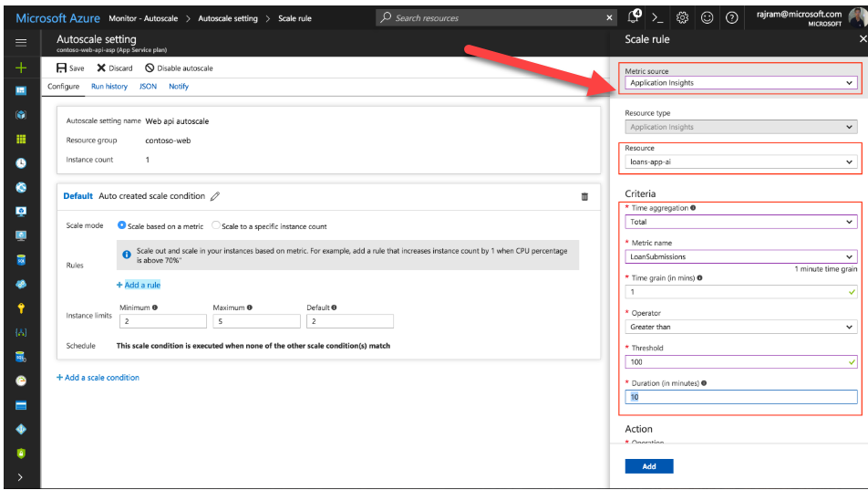Click the feedback smiley icon
This screenshot has height=490, width=868.
(707, 18)
